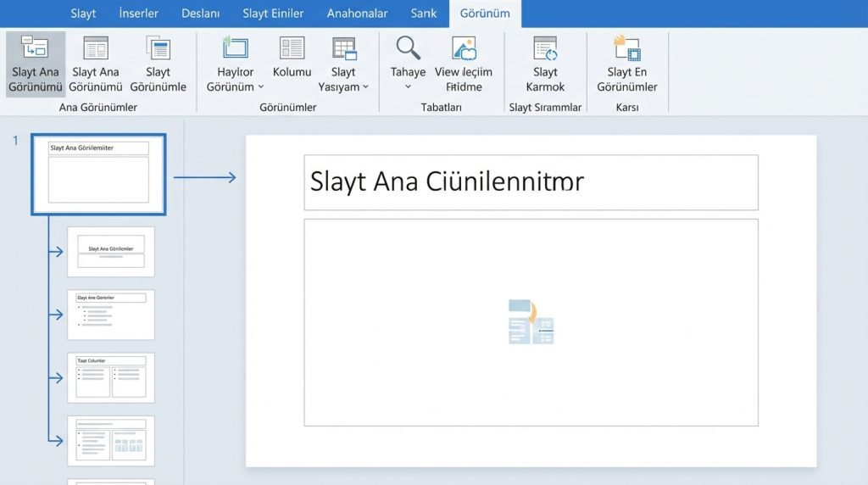
Task: Click the Slayt En Görünümler icon
Action: (x=627, y=48)
